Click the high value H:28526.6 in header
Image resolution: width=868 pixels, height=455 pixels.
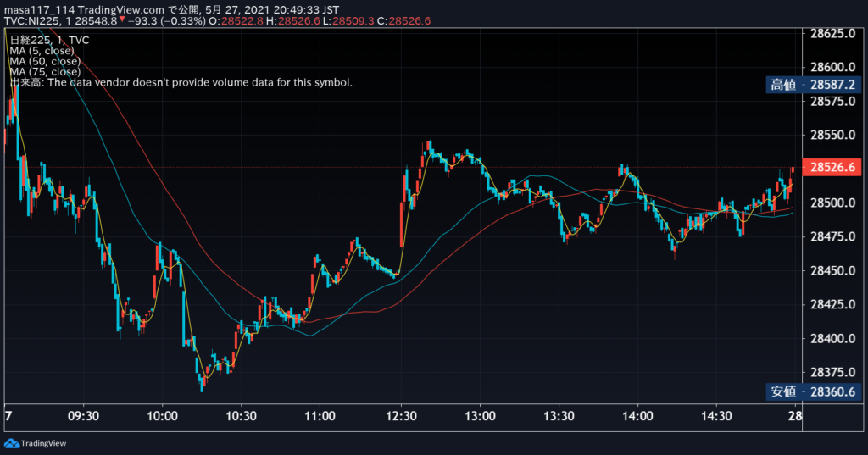292,21
